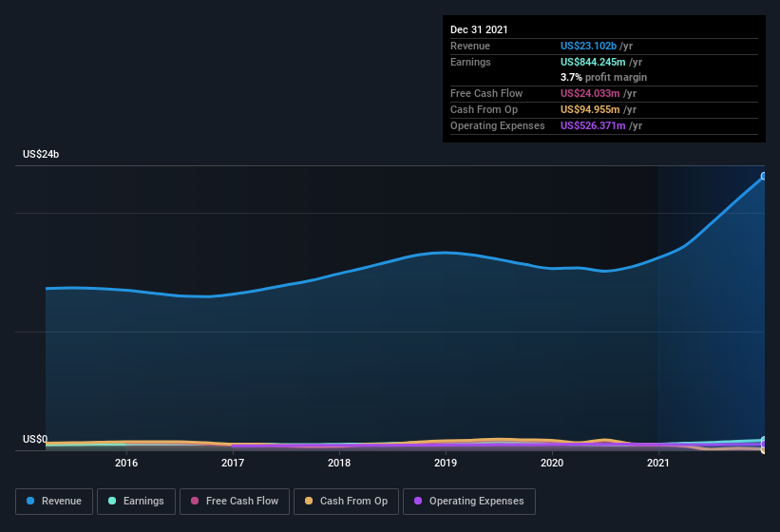Screen dimensions: 780x532
Task: Click the US$844.245m earnings value
Action: (593, 62)
